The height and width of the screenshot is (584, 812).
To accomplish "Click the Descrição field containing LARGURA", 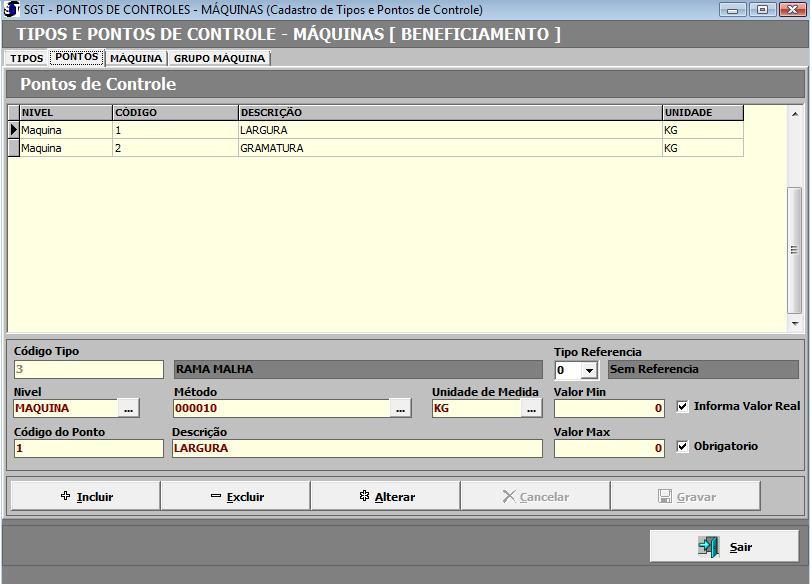I will [356, 448].
